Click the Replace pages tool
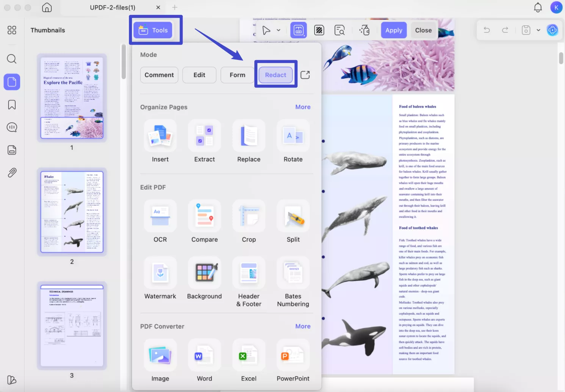Viewport: 565px width, 392px height. (x=249, y=142)
